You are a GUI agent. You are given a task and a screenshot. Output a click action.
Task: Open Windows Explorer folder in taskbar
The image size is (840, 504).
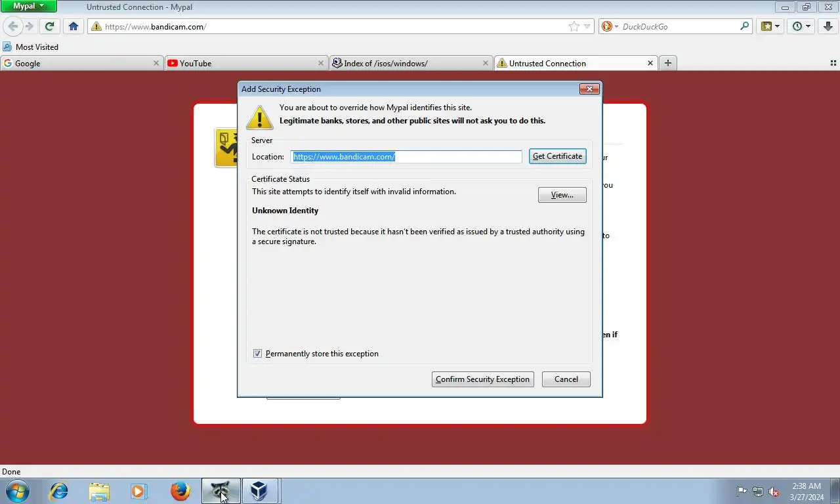[x=99, y=491]
